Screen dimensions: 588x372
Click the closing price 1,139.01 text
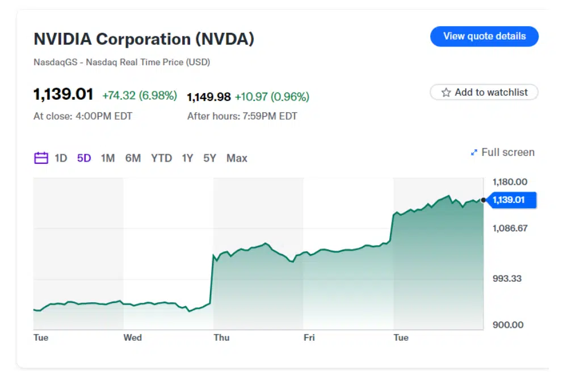[x=63, y=95]
